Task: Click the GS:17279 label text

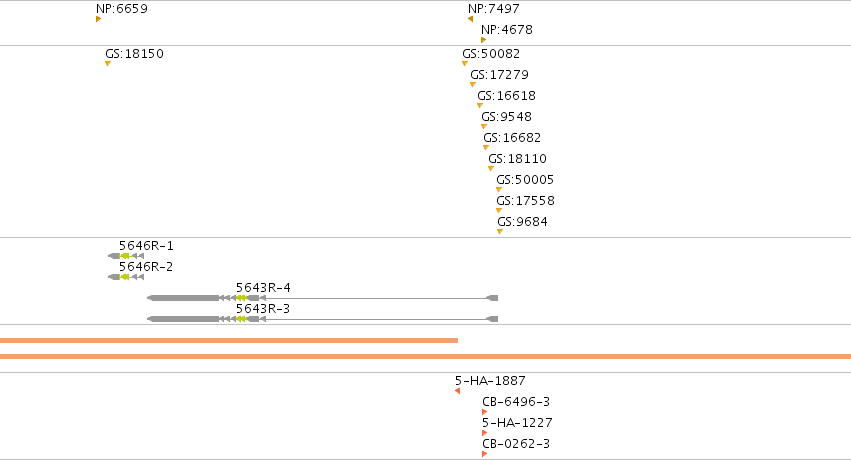Action: pos(499,75)
